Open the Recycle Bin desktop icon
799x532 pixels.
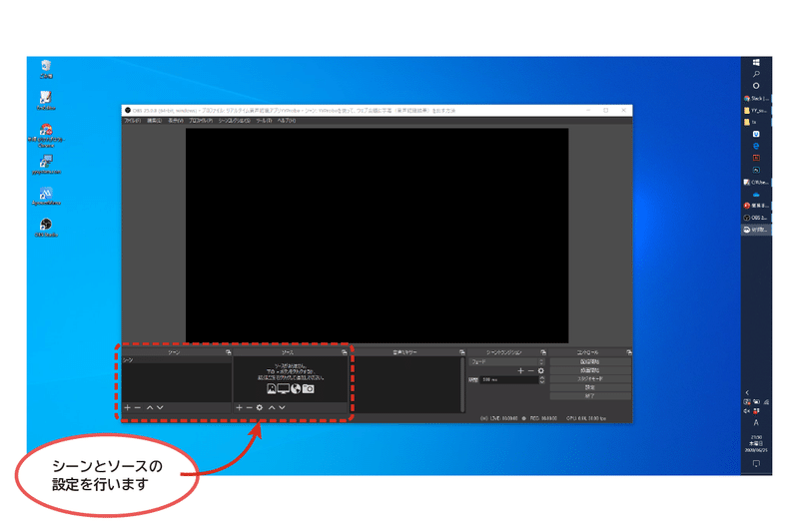point(46,69)
